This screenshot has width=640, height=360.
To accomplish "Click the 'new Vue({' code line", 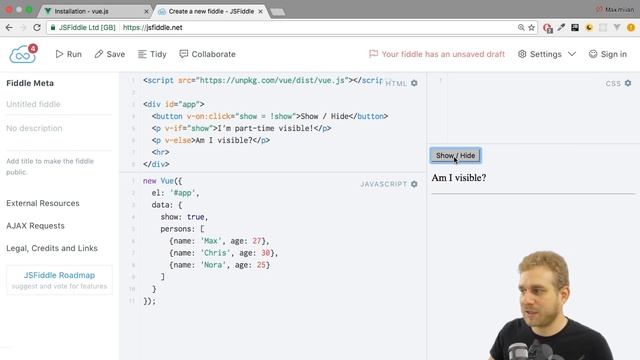I will (x=162, y=180).
